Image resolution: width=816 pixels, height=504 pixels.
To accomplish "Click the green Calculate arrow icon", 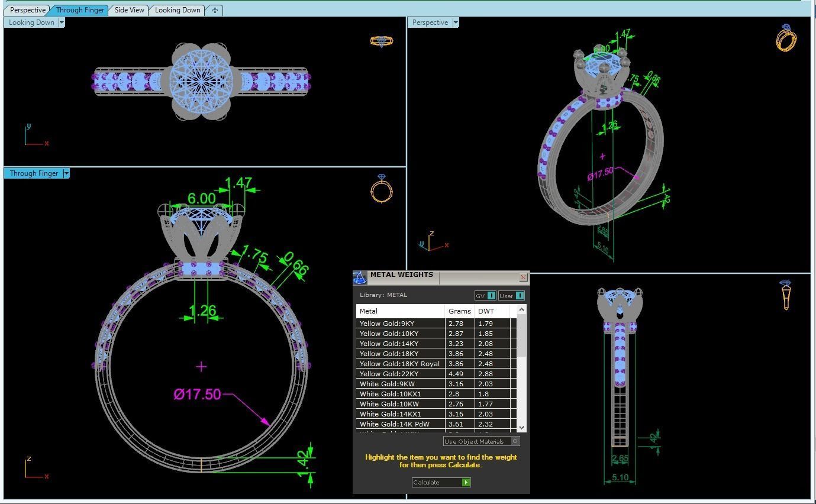I will point(466,482).
